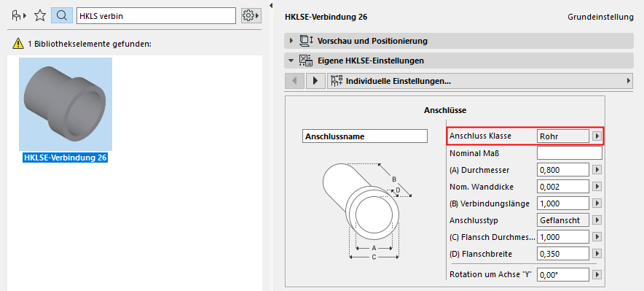Open the library folder view icon
This screenshot has height=291, width=644.
pos(18,15)
